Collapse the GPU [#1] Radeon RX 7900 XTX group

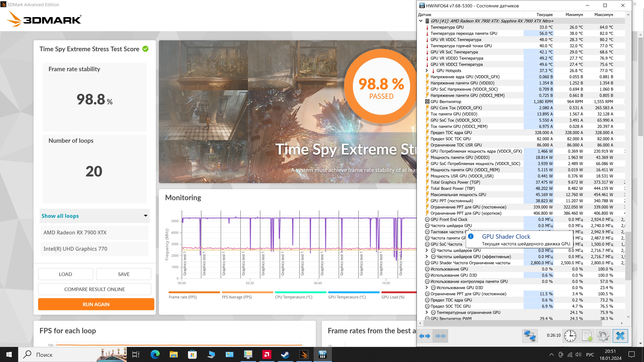[421, 21]
